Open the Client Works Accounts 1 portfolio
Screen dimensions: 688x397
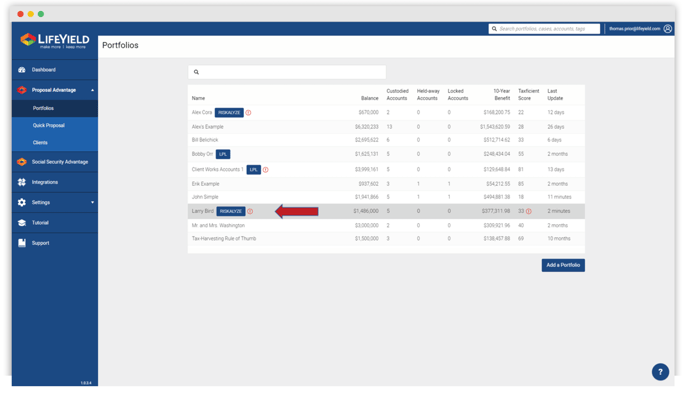[217, 170]
